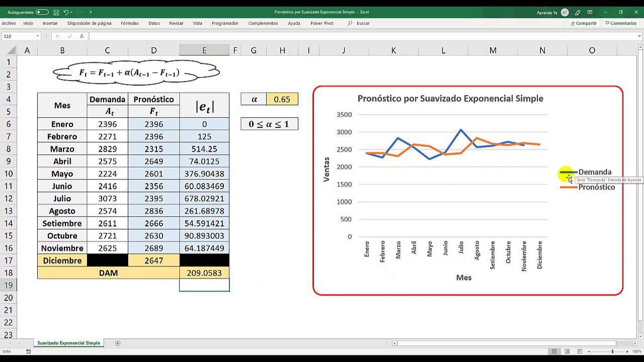The width and height of the screenshot is (644, 362).
Task: Click the Save icon in quick access toolbar
Action: coord(56,12)
